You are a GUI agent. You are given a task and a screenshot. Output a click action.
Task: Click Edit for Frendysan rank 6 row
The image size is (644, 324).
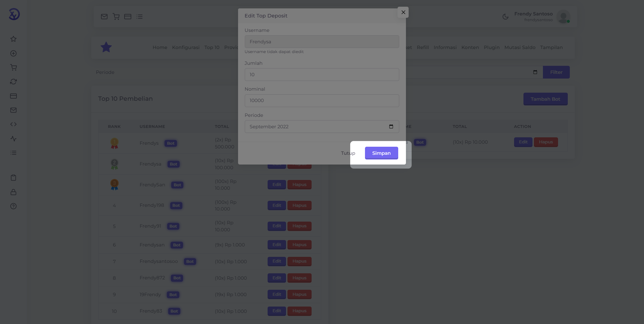(277, 245)
